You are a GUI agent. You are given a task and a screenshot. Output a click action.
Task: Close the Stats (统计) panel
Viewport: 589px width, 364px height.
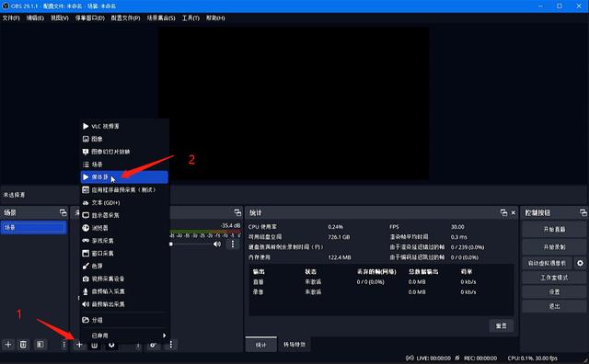click(514, 212)
